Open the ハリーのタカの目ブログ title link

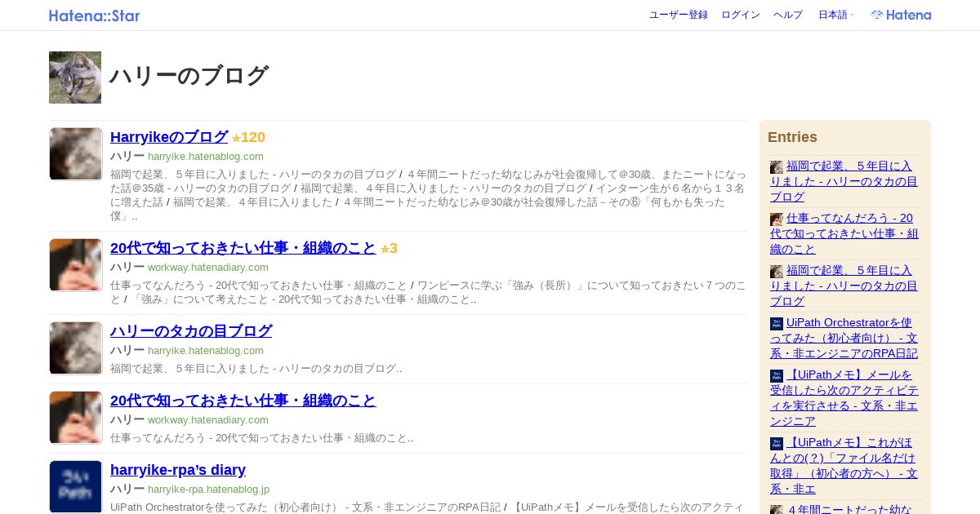point(191,331)
